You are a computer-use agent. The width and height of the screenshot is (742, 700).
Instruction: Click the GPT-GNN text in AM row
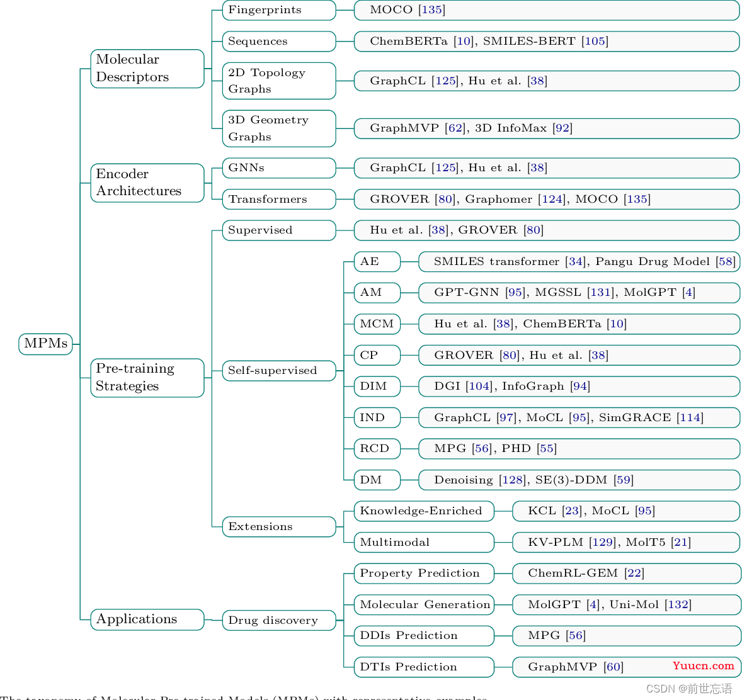click(x=467, y=293)
